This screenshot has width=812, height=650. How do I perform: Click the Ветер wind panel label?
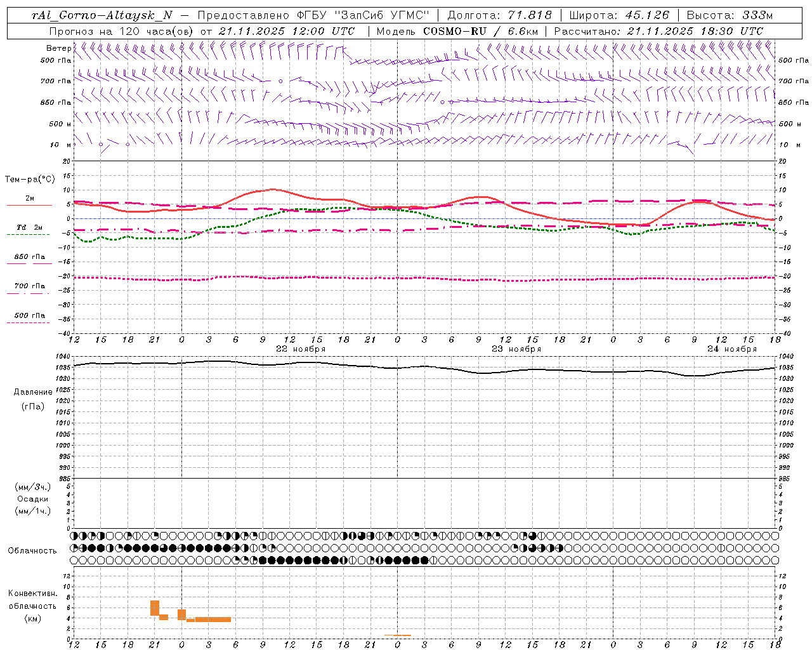point(58,48)
